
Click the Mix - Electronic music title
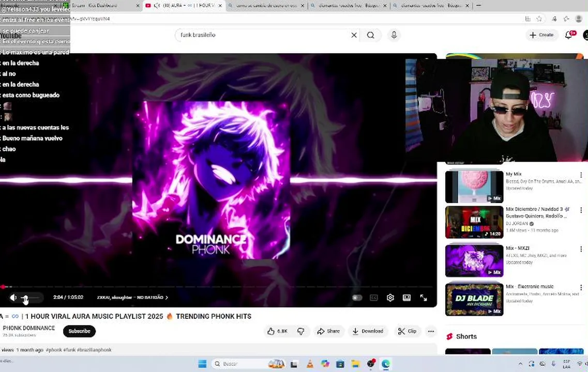pyautogui.click(x=530, y=287)
